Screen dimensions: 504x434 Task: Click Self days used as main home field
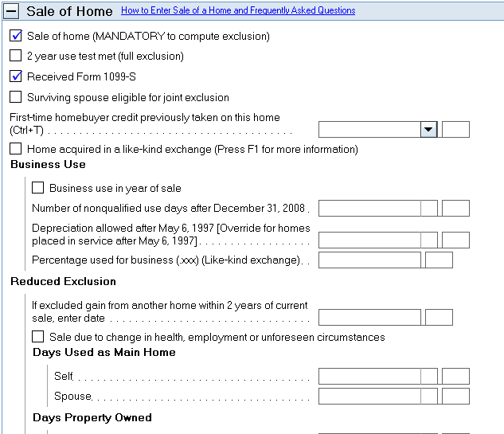tap(369, 376)
